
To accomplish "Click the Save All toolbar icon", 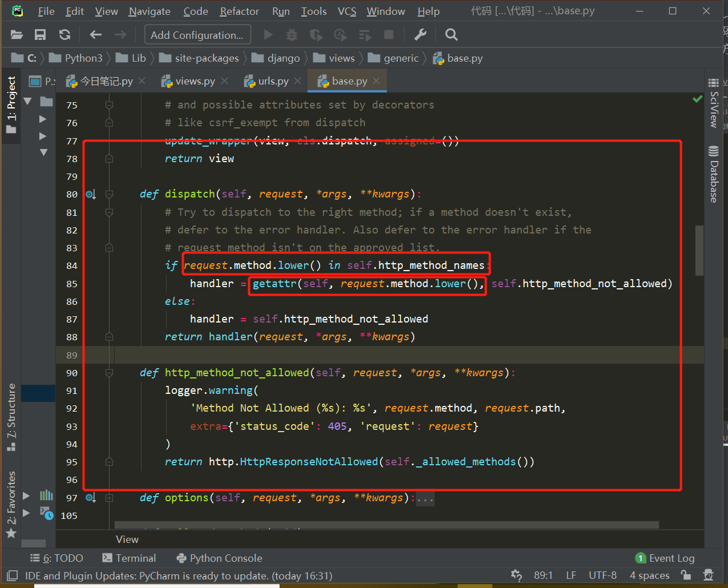I will coord(41,35).
